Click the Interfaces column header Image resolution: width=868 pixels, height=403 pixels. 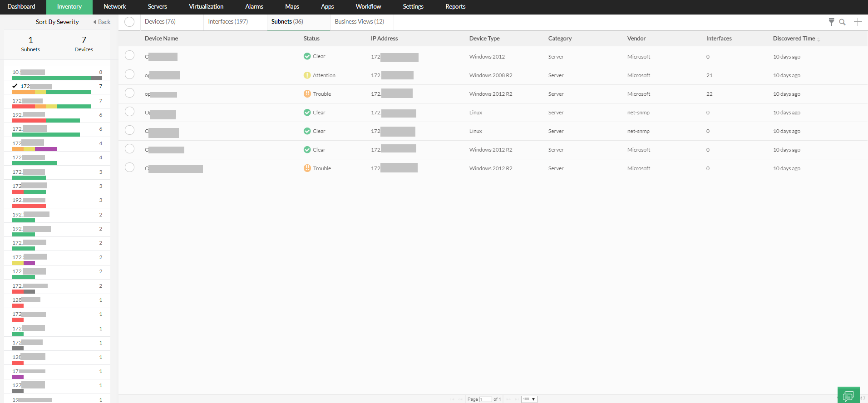tap(719, 39)
